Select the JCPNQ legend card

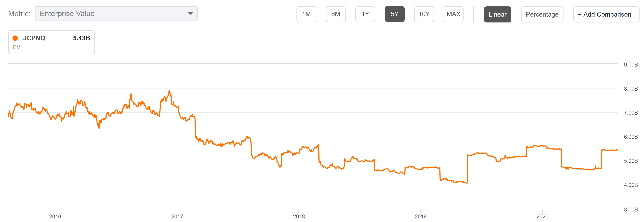click(x=52, y=42)
